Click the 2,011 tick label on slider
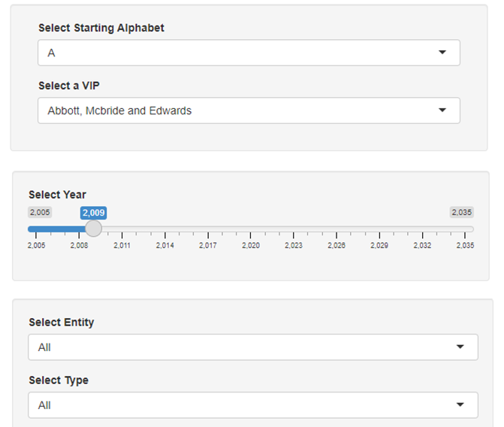 [122, 245]
